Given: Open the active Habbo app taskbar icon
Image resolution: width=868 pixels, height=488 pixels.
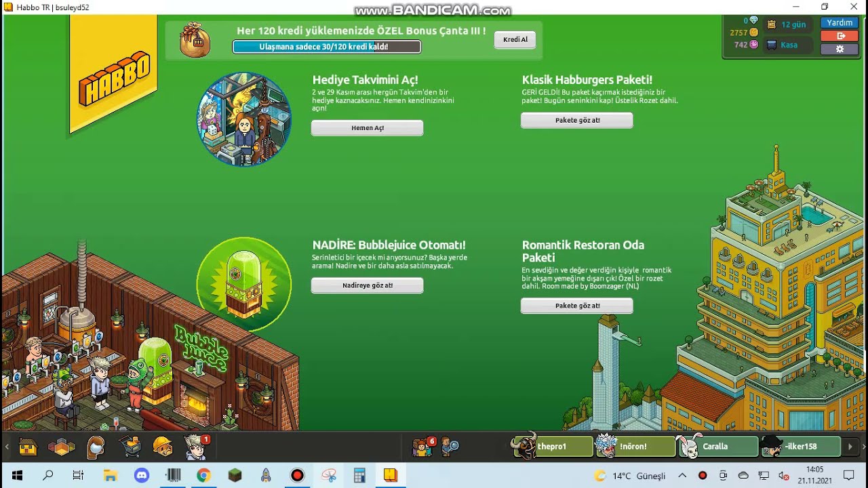Looking at the screenshot, I should 391,475.
